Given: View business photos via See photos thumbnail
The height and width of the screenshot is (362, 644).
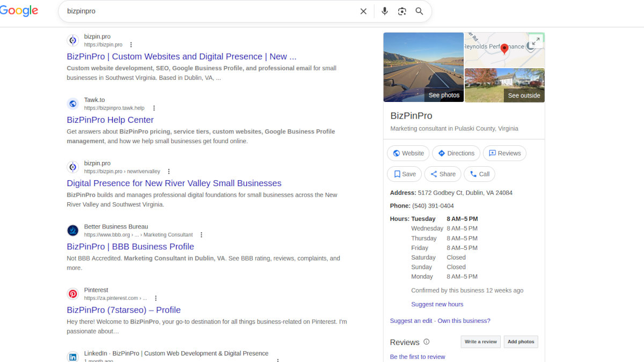Looking at the screenshot, I should coord(423,67).
